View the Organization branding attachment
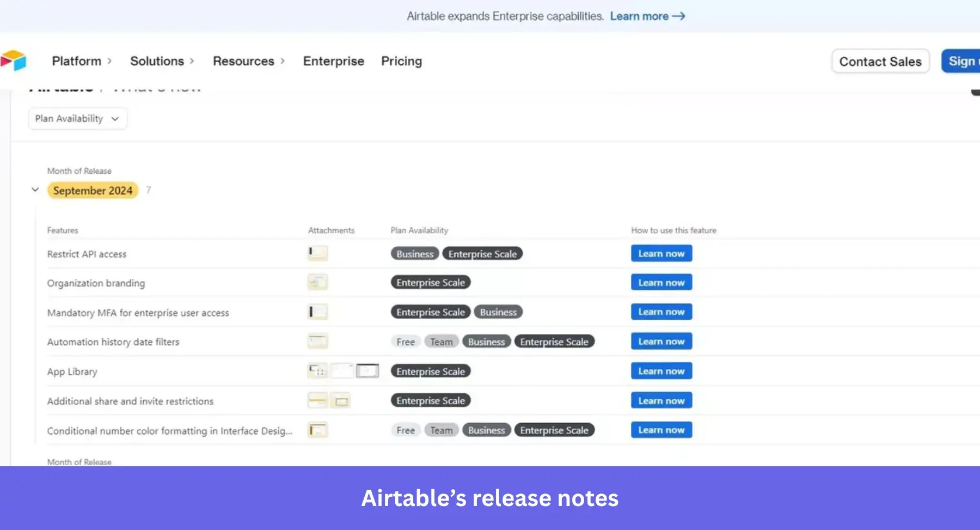The image size is (980, 530). [x=317, y=282]
